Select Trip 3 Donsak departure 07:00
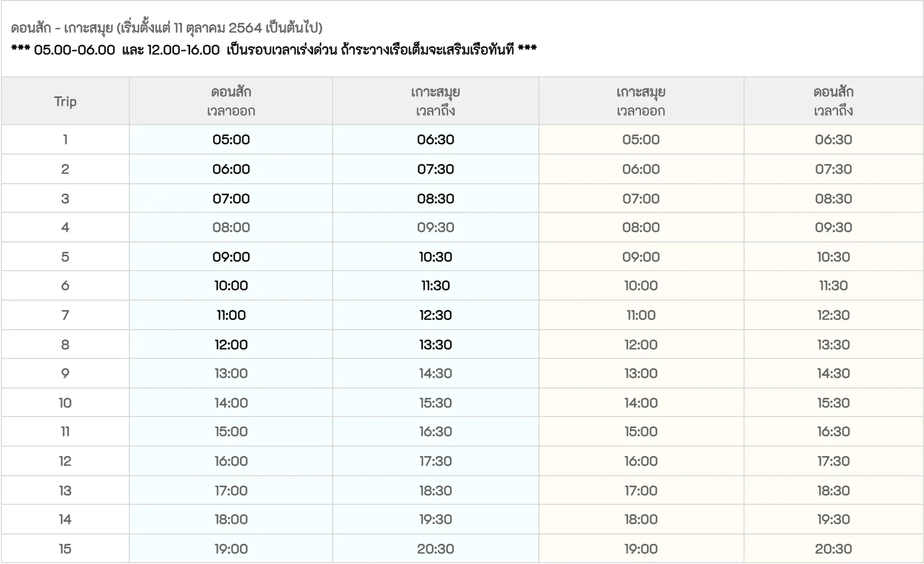 point(231,199)
